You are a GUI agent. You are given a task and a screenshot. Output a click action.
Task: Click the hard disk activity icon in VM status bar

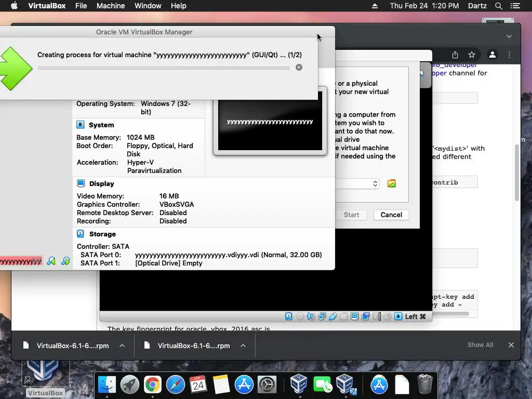click(x=288, y=316)
